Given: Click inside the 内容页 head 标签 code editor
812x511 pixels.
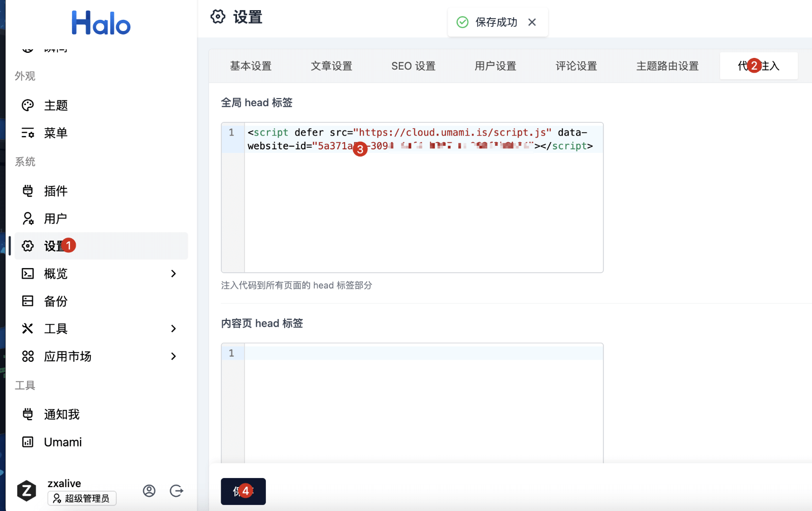Looking at the screenshot, I should click(x=423, y=401).
